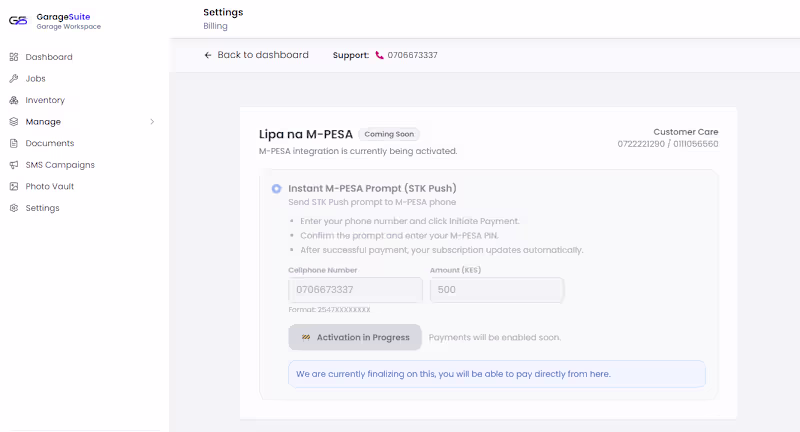Click the Coming Soon badge
This screenshot has height=432, width=800.
click(x=389, y=134)
